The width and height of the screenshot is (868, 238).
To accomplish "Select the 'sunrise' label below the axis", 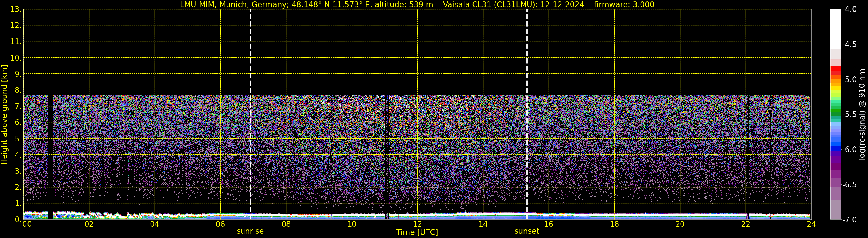I will (x=250, y=231).
